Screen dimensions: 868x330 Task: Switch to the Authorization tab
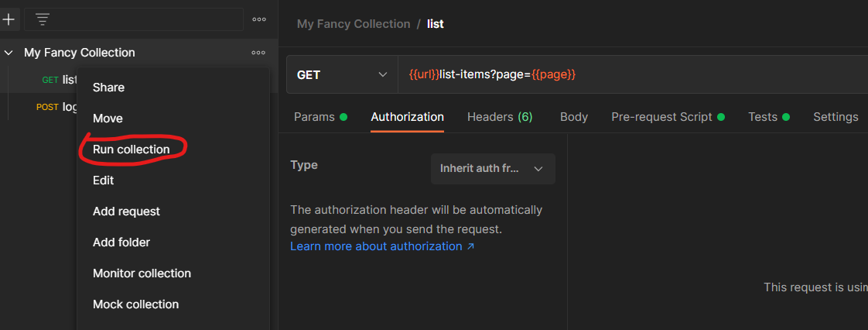click(x=407, y=117)
